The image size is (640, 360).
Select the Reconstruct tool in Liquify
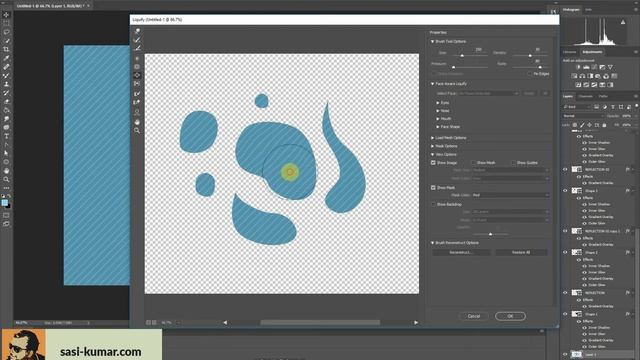click(137, 40)
